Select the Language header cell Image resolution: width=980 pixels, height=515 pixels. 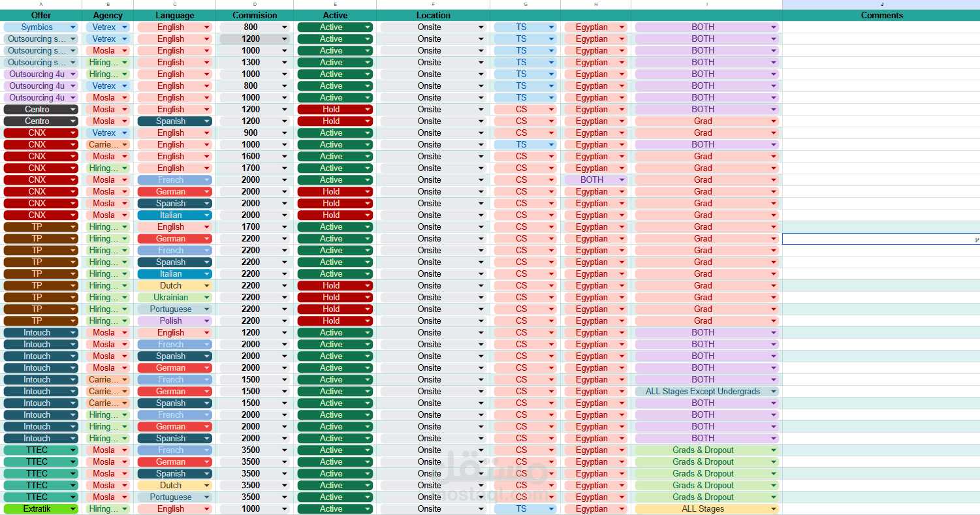click(174, 15)
